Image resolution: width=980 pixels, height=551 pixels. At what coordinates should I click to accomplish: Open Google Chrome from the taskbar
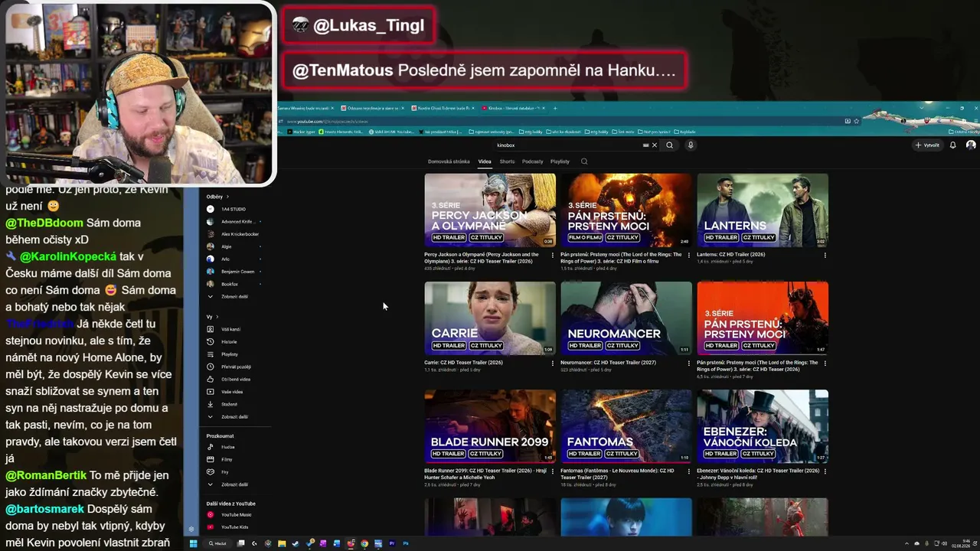364,543
